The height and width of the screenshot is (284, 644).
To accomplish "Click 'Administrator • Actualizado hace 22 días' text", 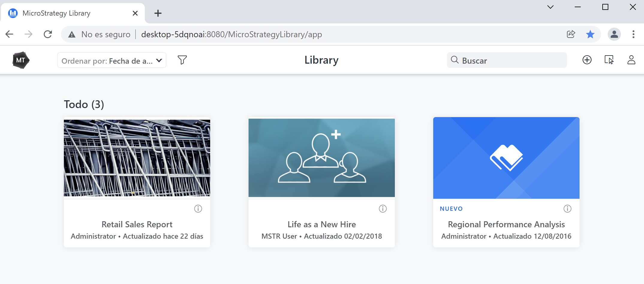I will point(137,236).
